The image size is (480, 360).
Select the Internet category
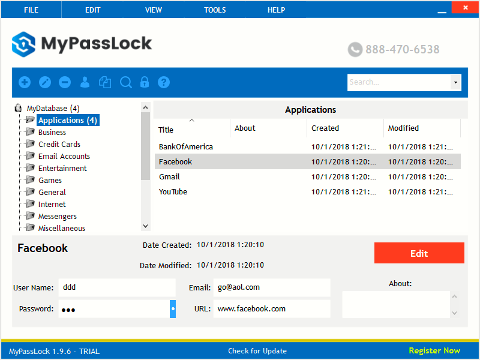click(52, 204)
